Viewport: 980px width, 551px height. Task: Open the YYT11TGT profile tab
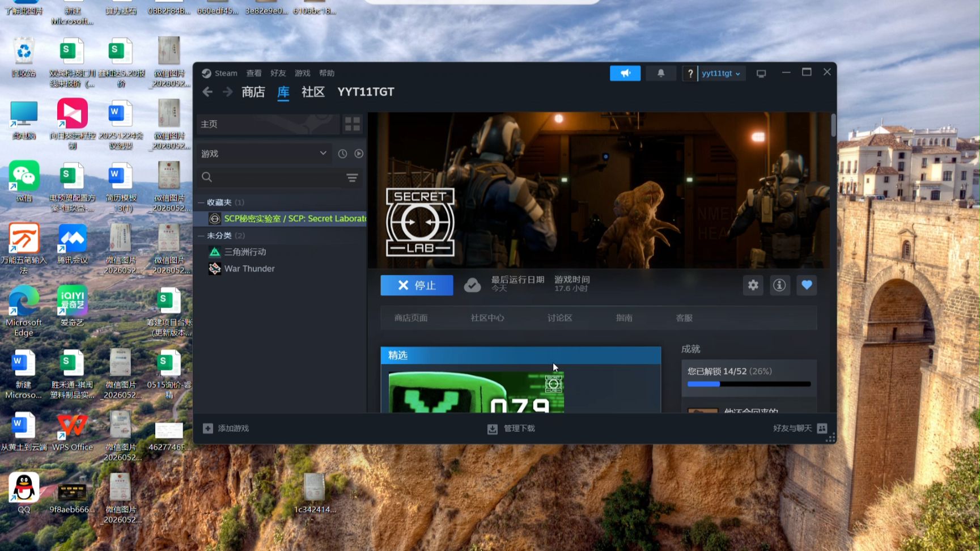coord(366,92)
